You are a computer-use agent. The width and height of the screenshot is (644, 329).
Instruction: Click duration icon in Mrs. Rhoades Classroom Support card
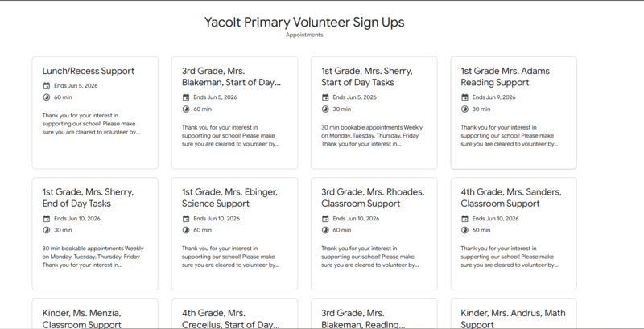click(326, 230)
